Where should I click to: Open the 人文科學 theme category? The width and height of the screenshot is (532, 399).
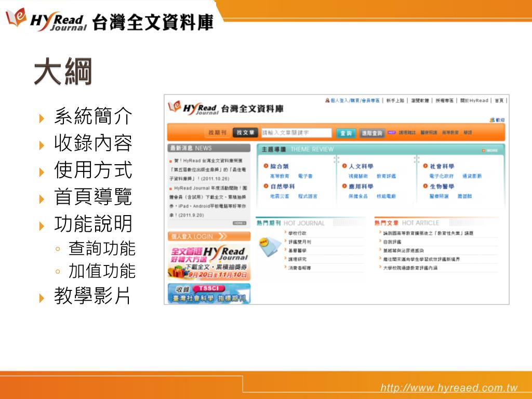(x=361, y=166)
